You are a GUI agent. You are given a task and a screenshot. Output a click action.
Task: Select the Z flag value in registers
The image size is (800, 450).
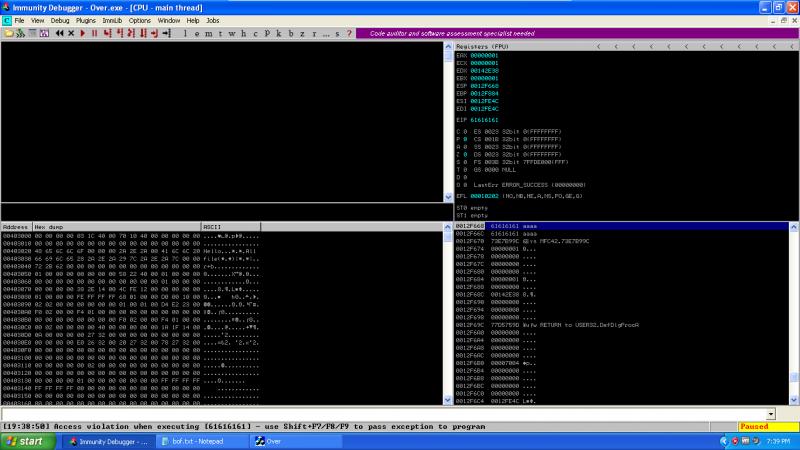(x=465, y=154)
